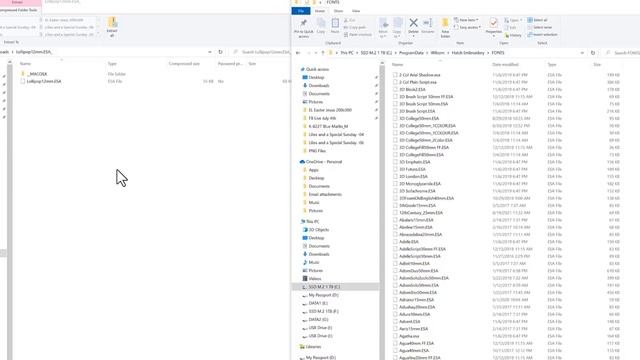Click Pin to Quick access in FONTS window

pyautogui.click(x=303, y=28)
